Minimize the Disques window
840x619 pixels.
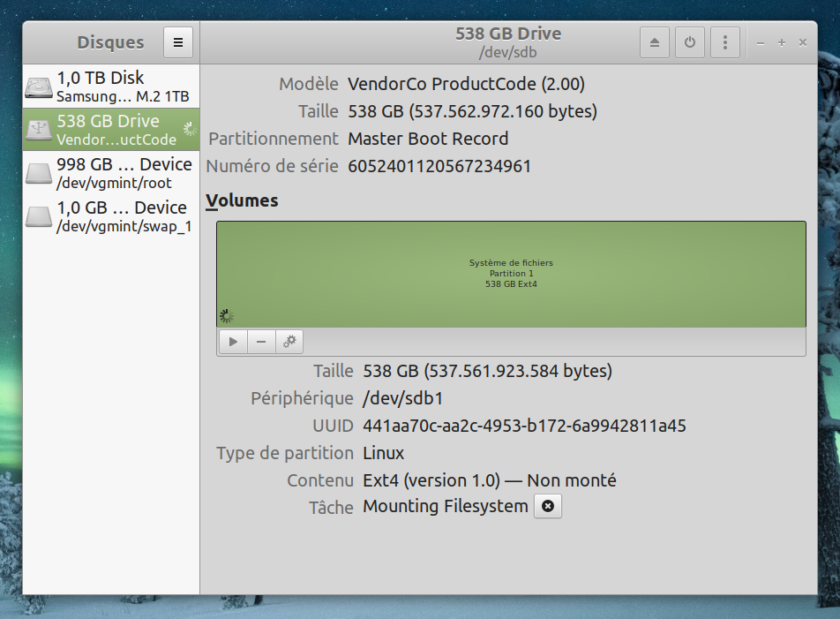pyautogui.click(x=761, y=42)
